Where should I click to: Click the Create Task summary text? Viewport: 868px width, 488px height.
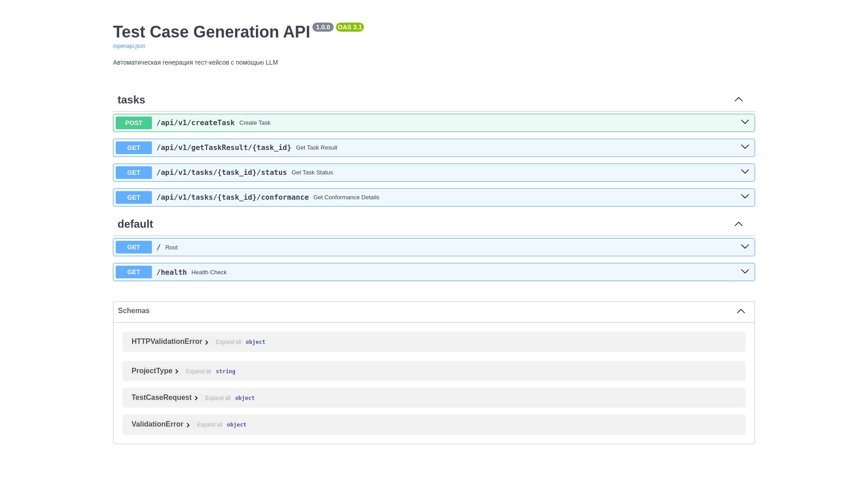point(255,123)
